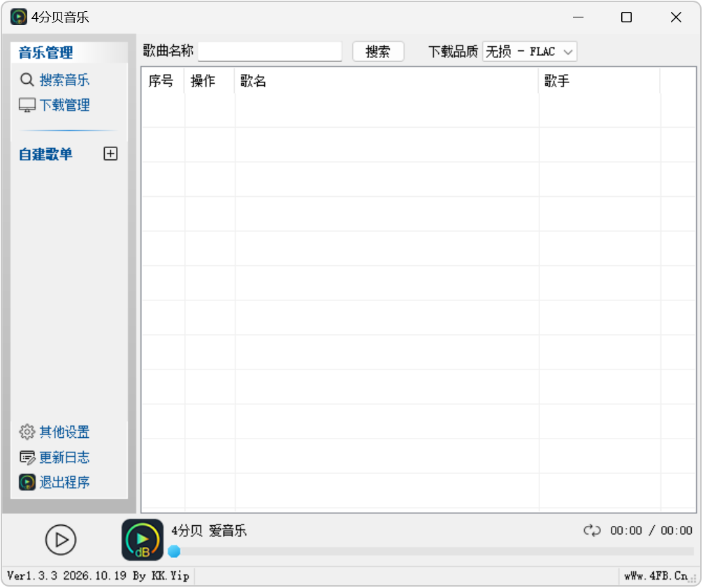This screenshot has width=703, height=588.
Task: Click the 操作 column header
Action: pyautogui.click(x=210, y=81)
